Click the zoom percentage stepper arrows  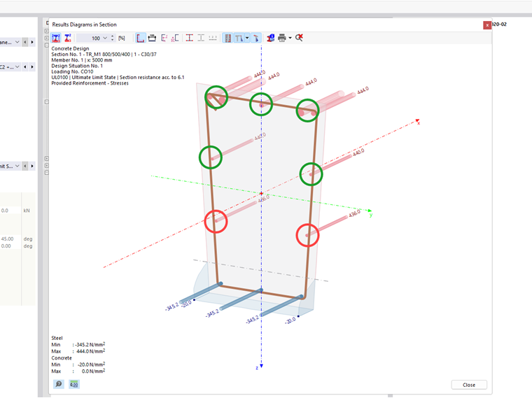(x=113, y=38)
